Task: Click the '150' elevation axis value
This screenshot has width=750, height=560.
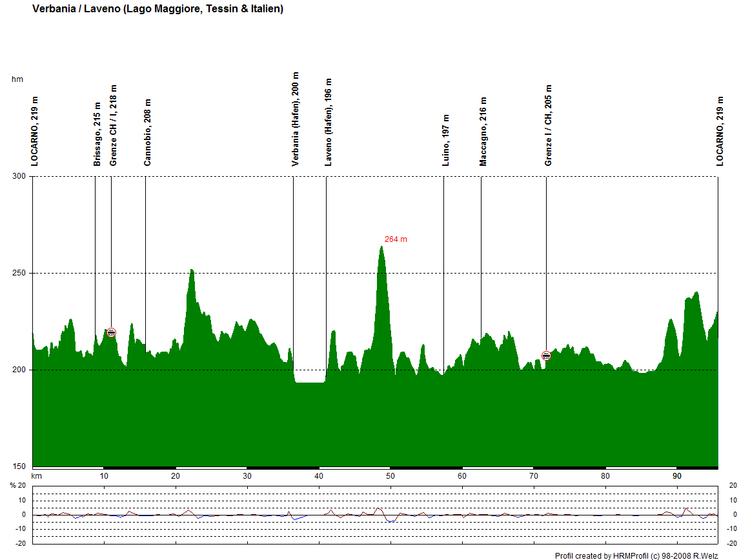Action: tap(19, 466)
